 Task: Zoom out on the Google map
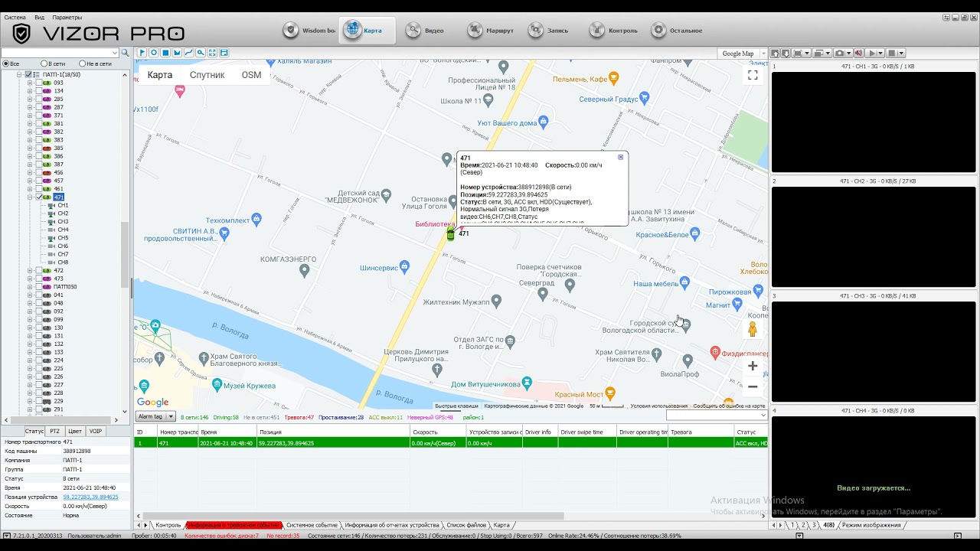[753, 386]
